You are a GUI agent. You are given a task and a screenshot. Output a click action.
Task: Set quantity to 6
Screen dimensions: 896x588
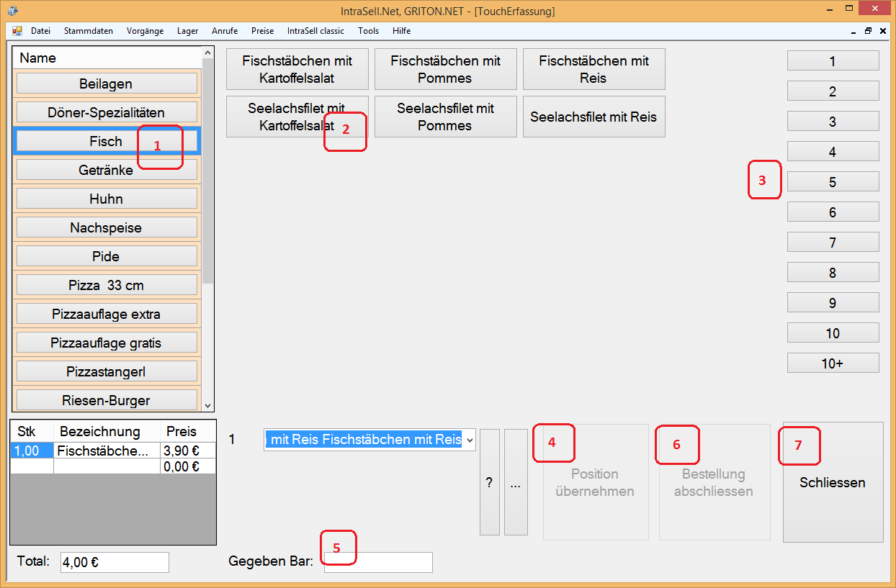833,212
